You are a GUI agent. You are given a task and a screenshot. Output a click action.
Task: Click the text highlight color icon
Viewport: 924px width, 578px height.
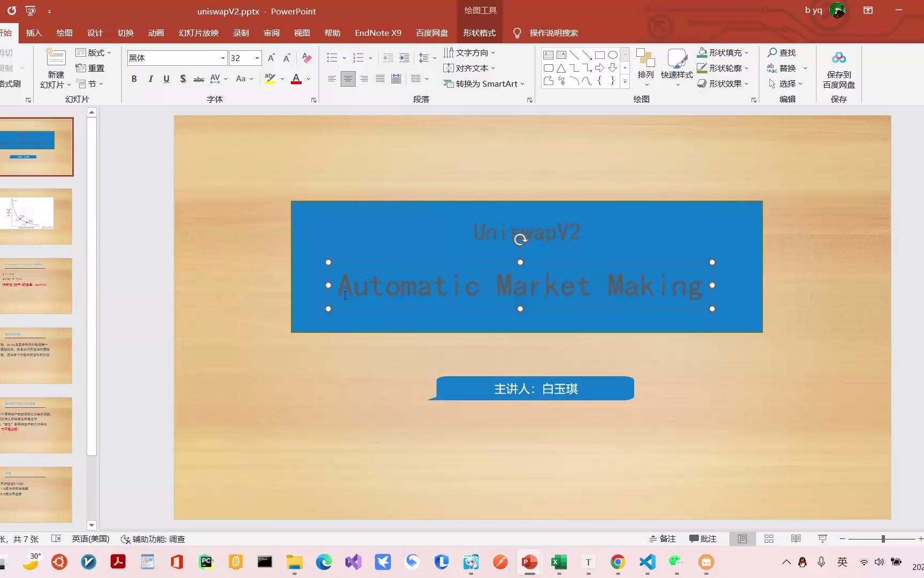tap(270, 79)
